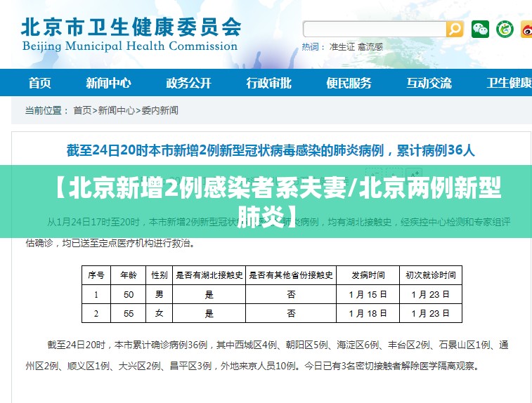Click the paragraph starting 截至24日20时，本市累计确诊
Viewport: 532px width, 403px height.
267,355
